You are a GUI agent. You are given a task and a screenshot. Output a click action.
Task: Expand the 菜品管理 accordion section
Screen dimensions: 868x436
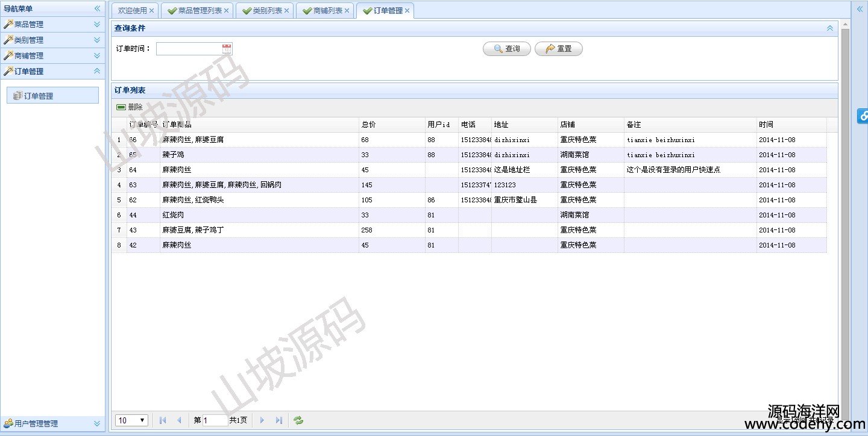pos(97,24)
